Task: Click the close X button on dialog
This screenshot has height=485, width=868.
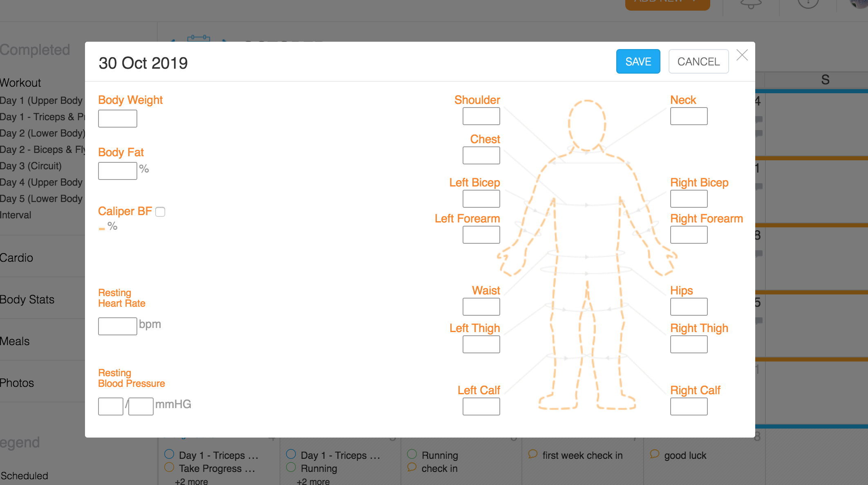Action: point(742,55)
